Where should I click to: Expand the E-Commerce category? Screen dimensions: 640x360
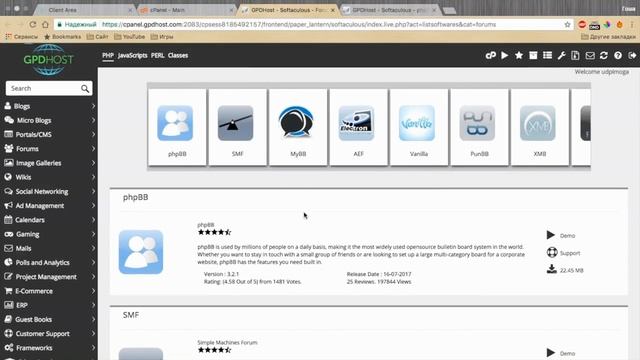click(49, 291)
